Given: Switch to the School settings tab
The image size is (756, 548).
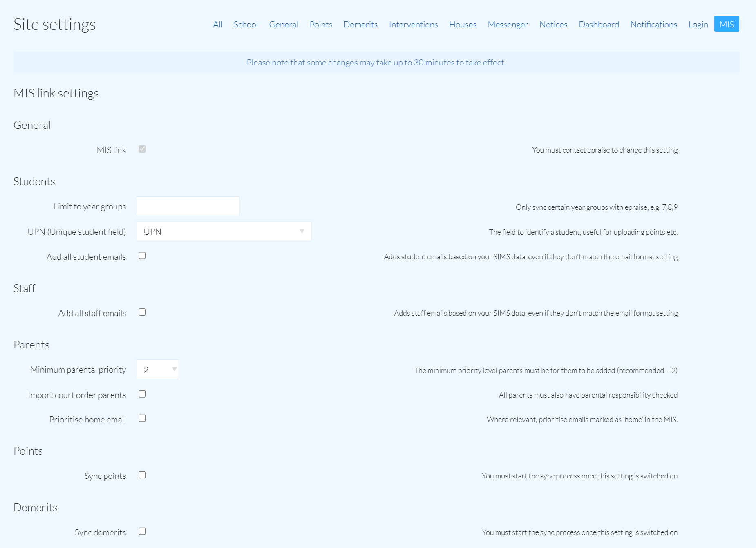Looking at the screenshot, I should tap(245, 24).
